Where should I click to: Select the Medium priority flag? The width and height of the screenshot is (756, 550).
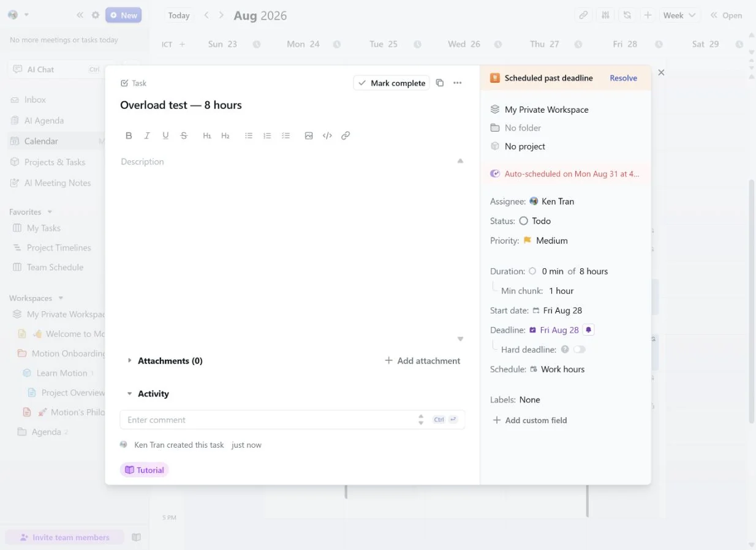pos(527,240)
